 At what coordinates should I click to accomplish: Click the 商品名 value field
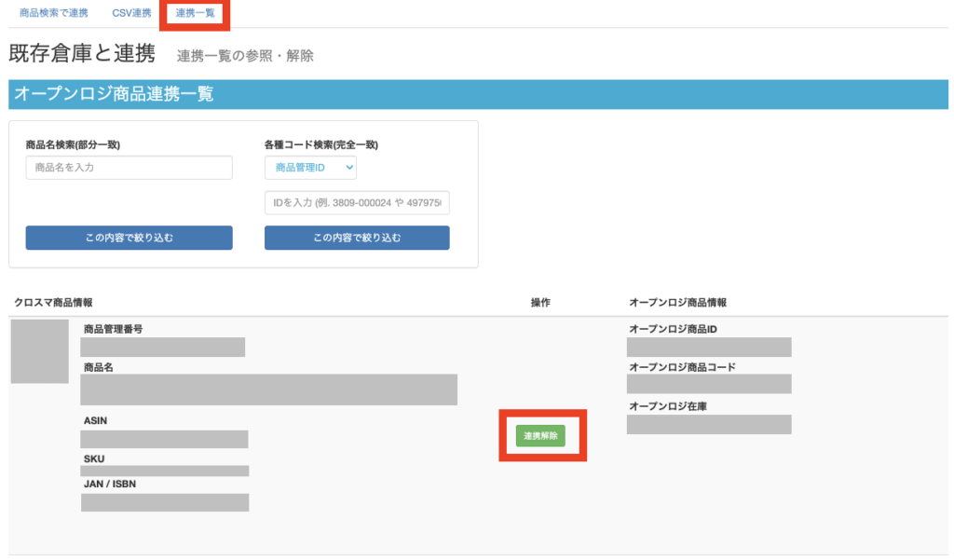(x=268, y=389)
